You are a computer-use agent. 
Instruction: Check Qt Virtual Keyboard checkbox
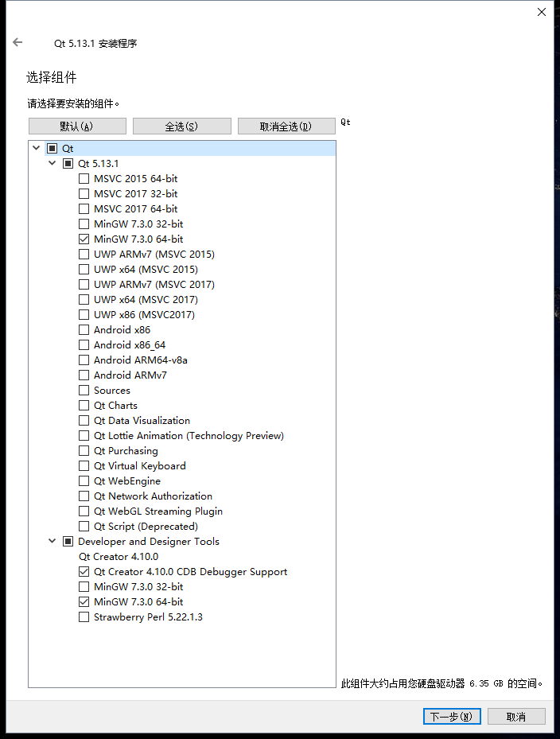(x=84, y=465)
